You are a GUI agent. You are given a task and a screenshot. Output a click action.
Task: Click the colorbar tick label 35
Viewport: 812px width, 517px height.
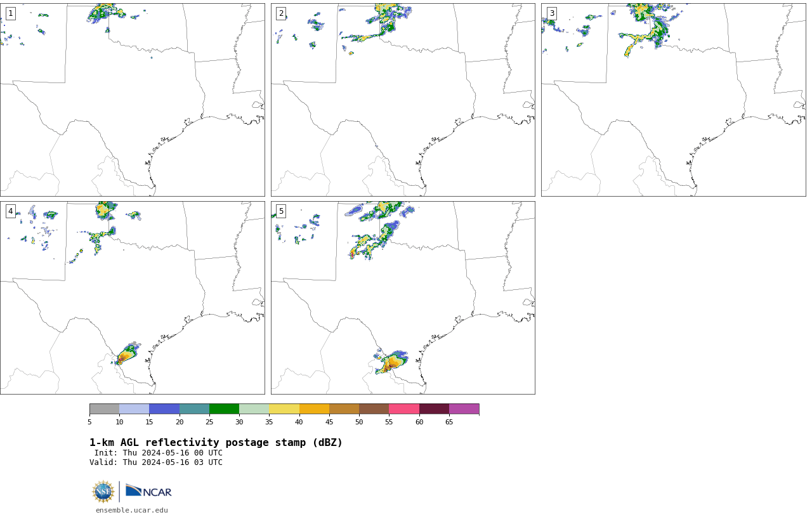coord(269,422)
